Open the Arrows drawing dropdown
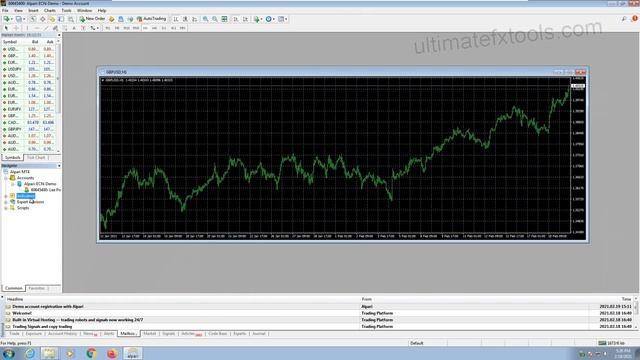The width and height of the screenshot is (640, 360). 94,28
